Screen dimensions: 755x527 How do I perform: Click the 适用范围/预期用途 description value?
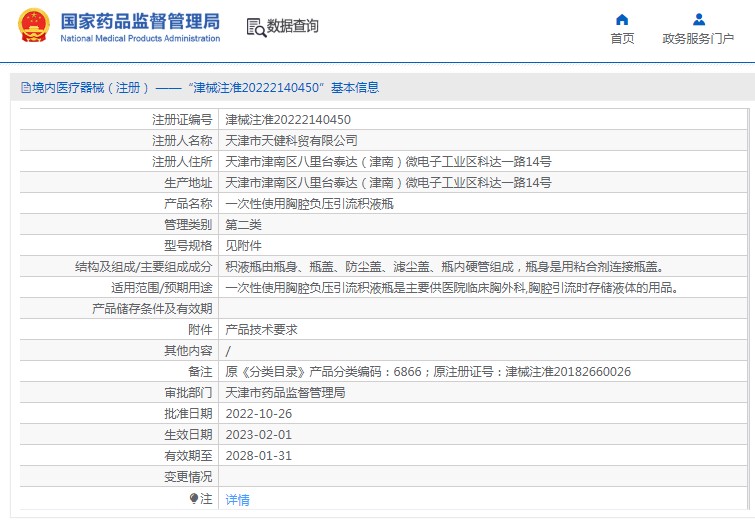[453, 288]
